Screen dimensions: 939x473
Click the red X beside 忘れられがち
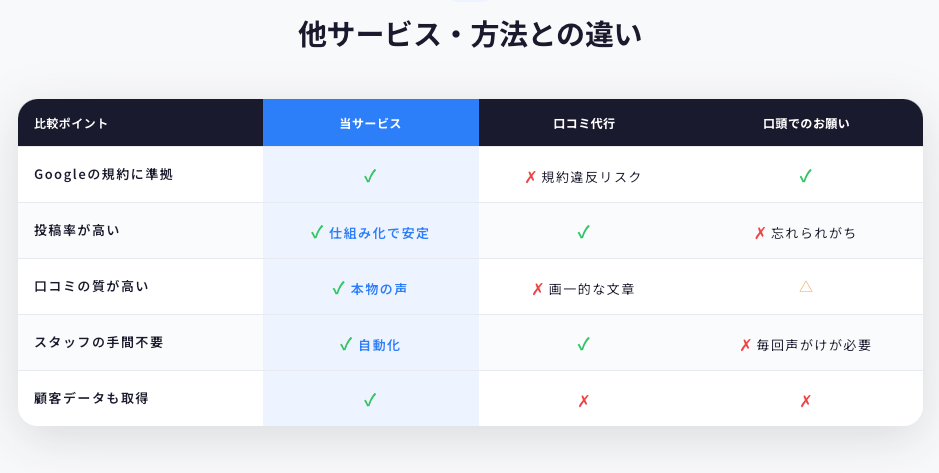(760, 233)
